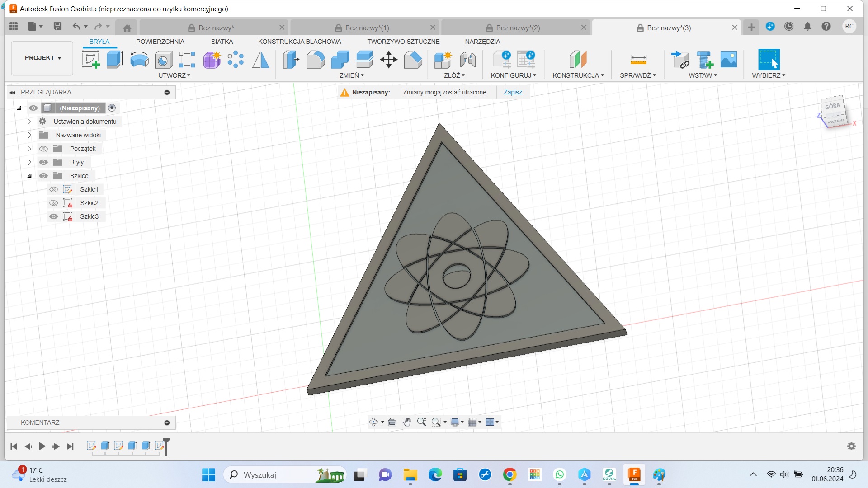Expand the UTWÓRZ dropdown

click(175, 75)
